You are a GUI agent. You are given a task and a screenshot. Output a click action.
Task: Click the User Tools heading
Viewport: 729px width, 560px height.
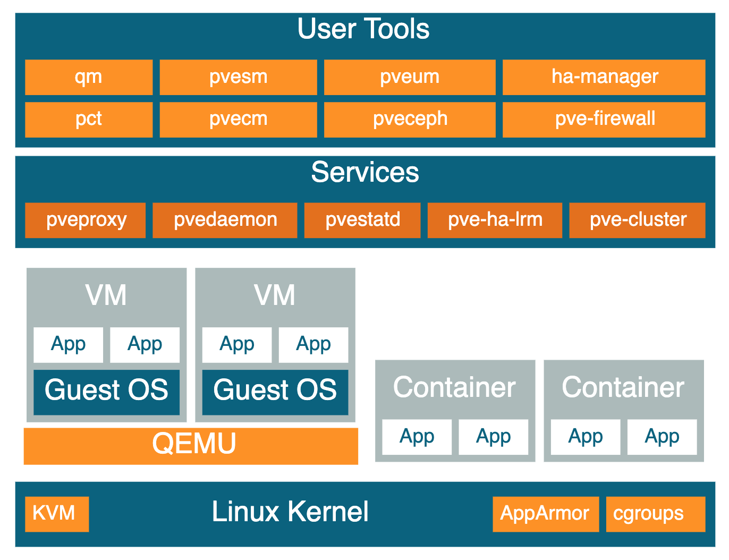[x=363, y=29]
